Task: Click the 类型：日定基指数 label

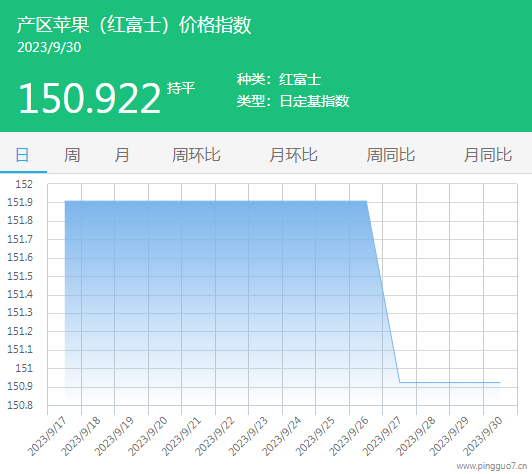Action: (293, 101)
